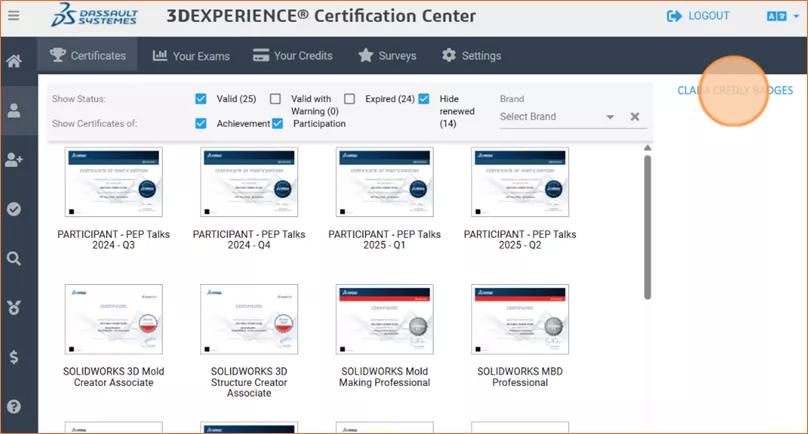Open the Select Brand dropdown
The width and height of the screenshot is (808, 434).
(557, 116)
